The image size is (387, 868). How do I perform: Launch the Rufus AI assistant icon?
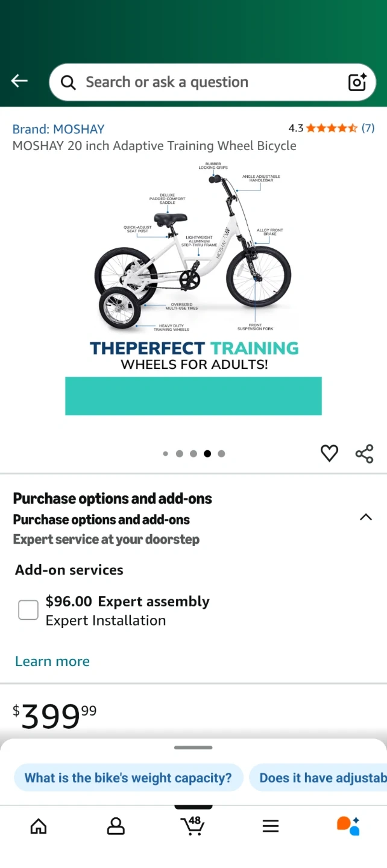(348, 825)
